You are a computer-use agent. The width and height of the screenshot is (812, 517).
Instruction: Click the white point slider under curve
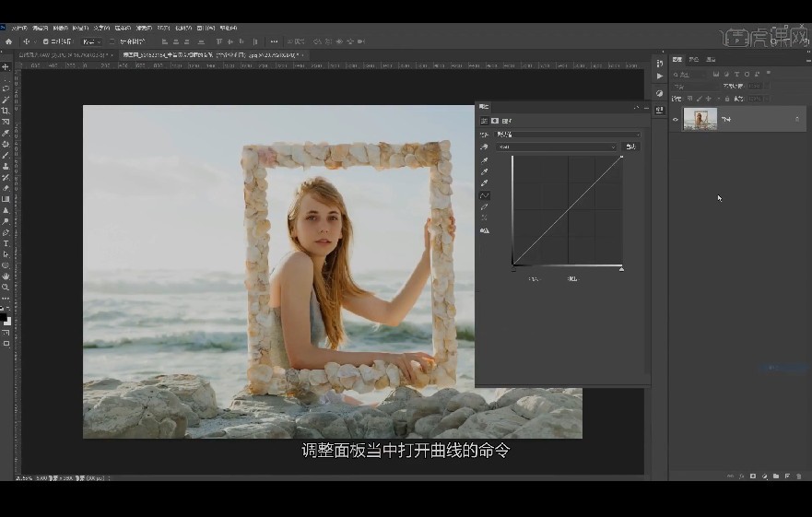pyautogui.click(x=621, y=268)
